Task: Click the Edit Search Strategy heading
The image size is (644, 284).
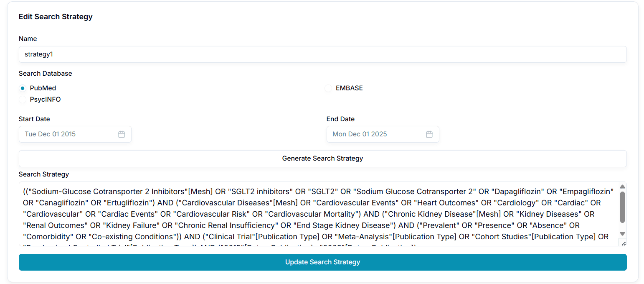Action: (56, 17)
